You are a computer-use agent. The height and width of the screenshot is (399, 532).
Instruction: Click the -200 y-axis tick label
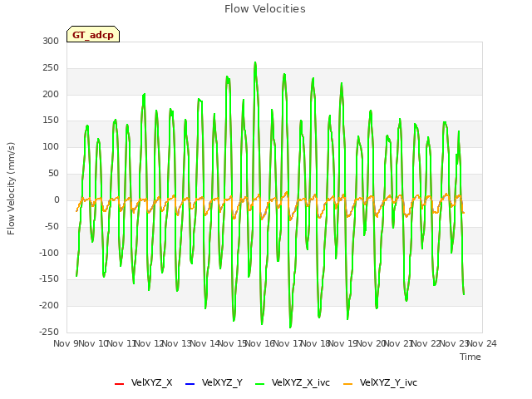click(49, 305)
